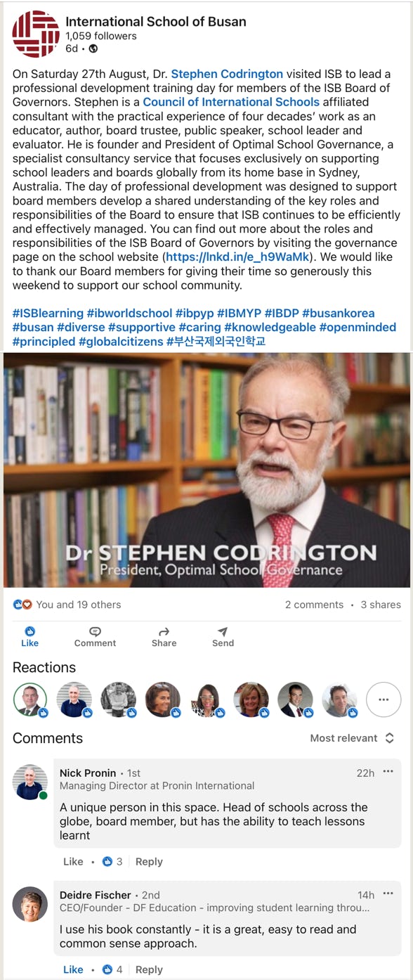This screenshot has width=413, height=980.
Task: Open Deidre Fischer's profile picture
Action: point(30,904)
